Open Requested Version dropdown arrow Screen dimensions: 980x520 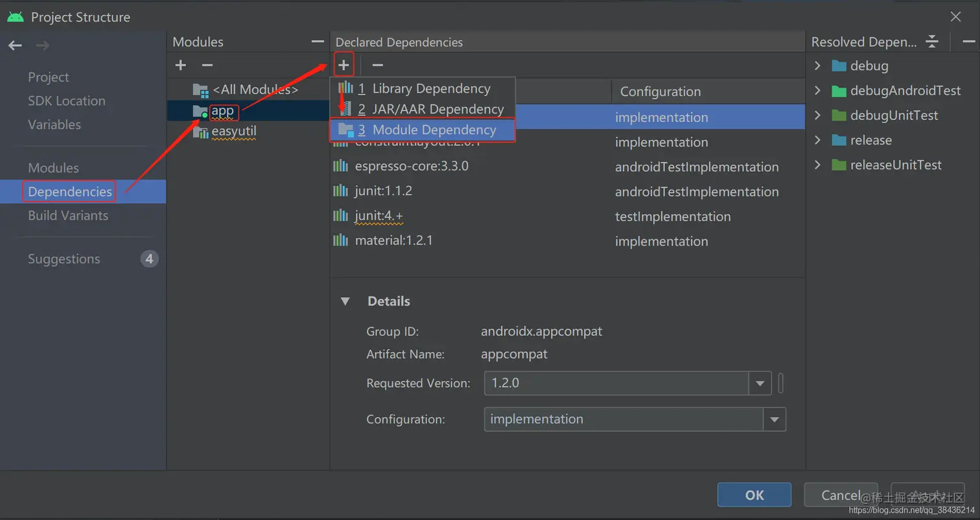760,383
